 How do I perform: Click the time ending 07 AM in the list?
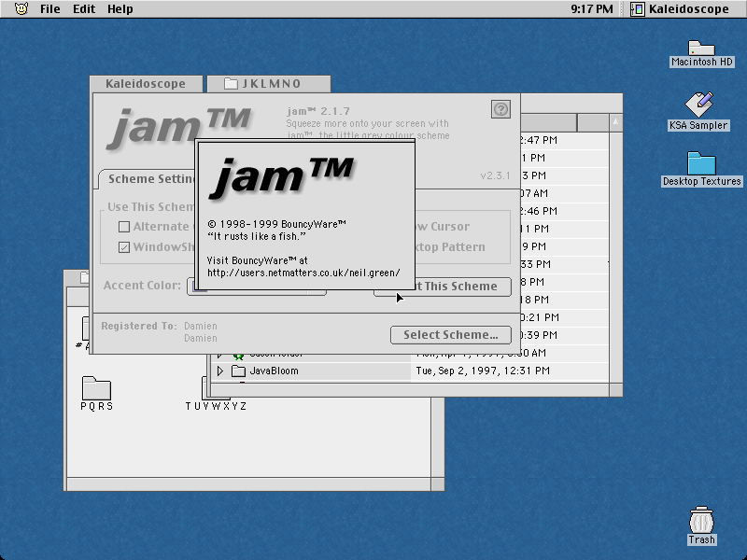pos(533,193)
